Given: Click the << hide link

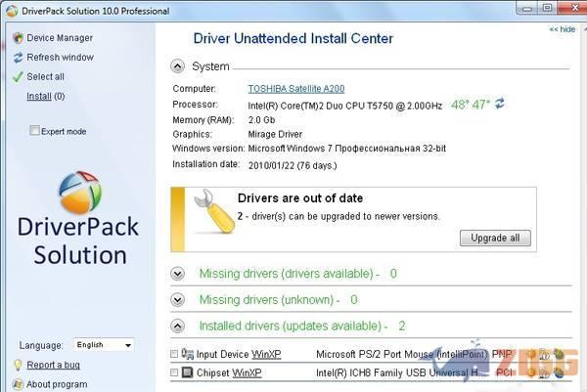Looking at the screenshot, I should tap(563, 29).
